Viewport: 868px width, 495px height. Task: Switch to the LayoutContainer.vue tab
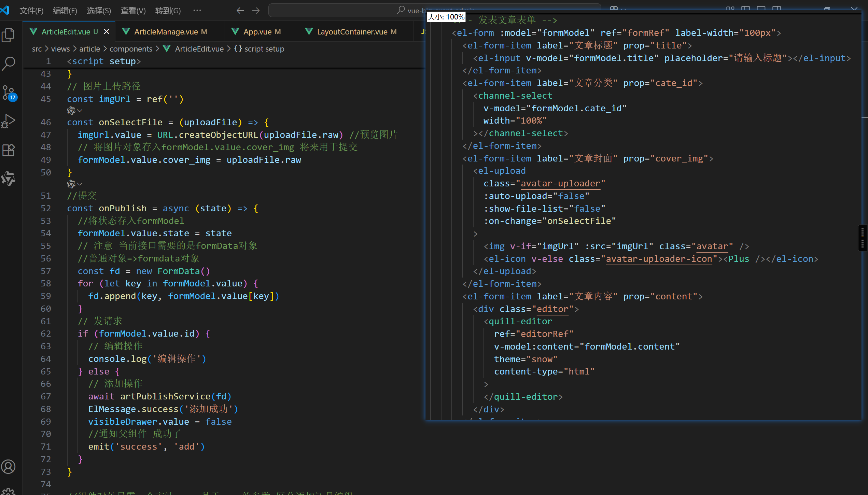352,32
